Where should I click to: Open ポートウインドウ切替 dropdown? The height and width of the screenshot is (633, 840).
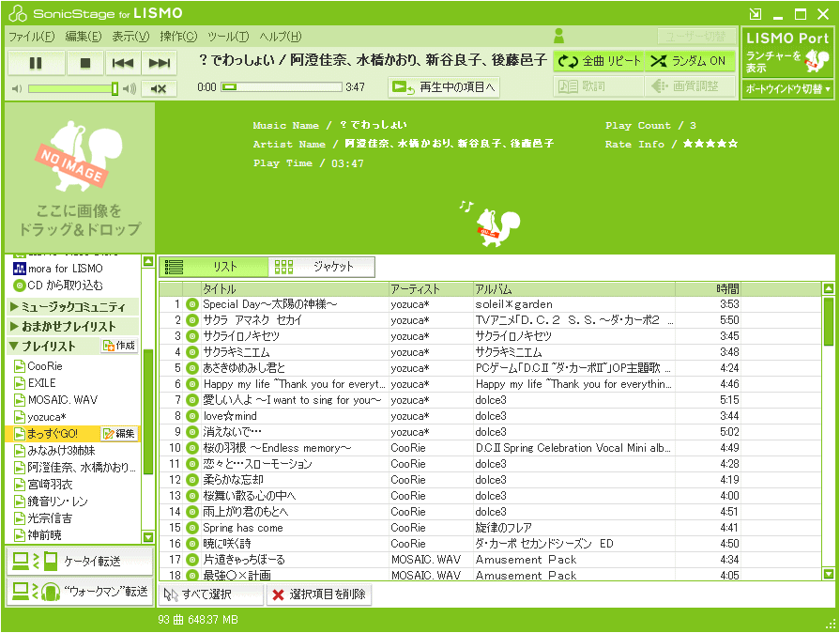[x=787, y=89]
